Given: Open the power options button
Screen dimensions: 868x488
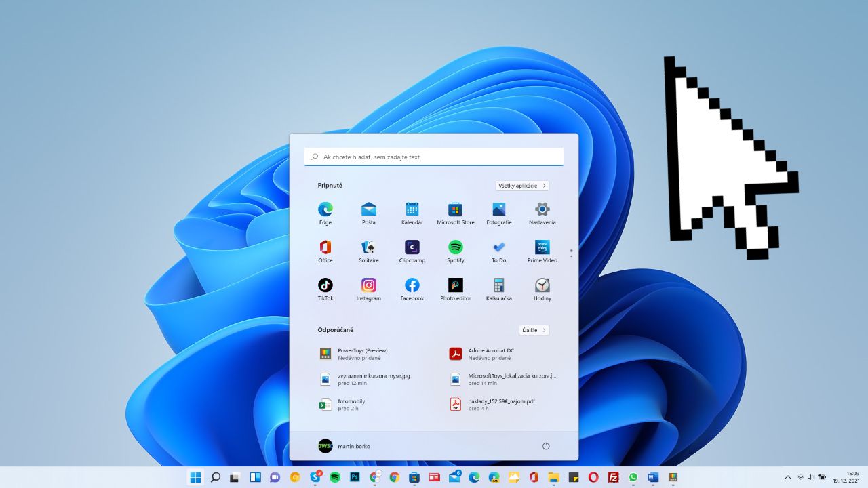Looking at the screenshot, I should point(546,446).
